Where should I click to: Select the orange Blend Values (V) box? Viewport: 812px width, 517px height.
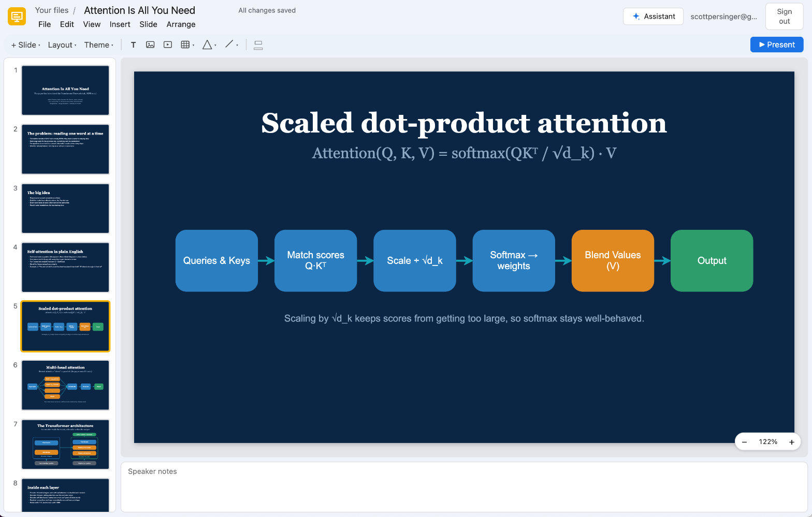[x=613, y=261]
